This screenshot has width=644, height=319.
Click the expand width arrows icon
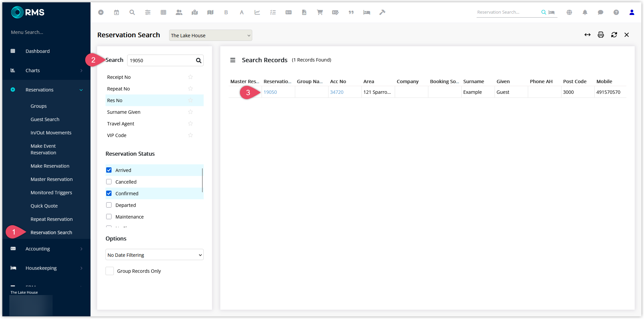(587, 35)
